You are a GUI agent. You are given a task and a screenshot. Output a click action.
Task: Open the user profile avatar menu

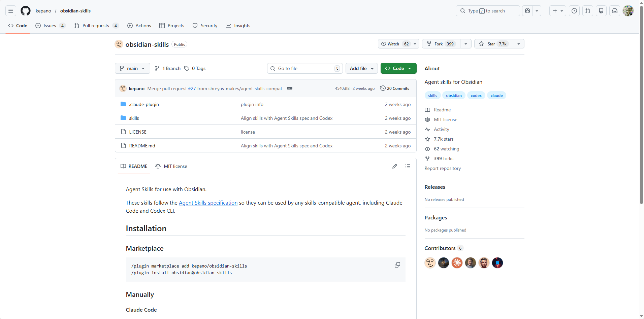coord(628,11)
